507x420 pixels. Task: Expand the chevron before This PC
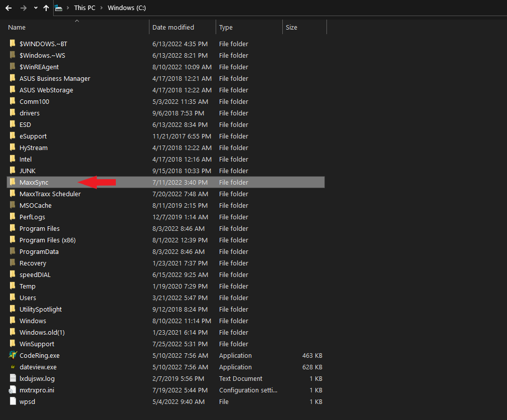click(x=68, y=8)
